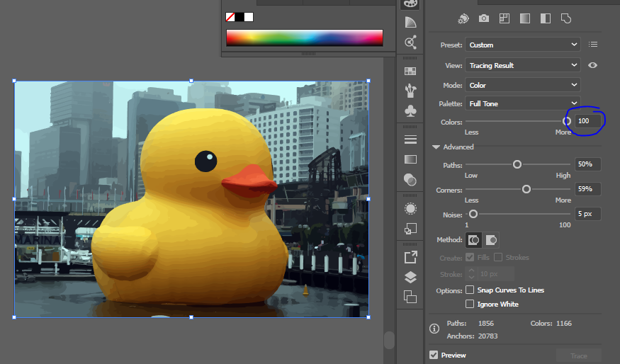Click the node-shaped icon below Color Guide
This screenshot has width=620, height=364.
pyautogui.click(x=410, y=42)
